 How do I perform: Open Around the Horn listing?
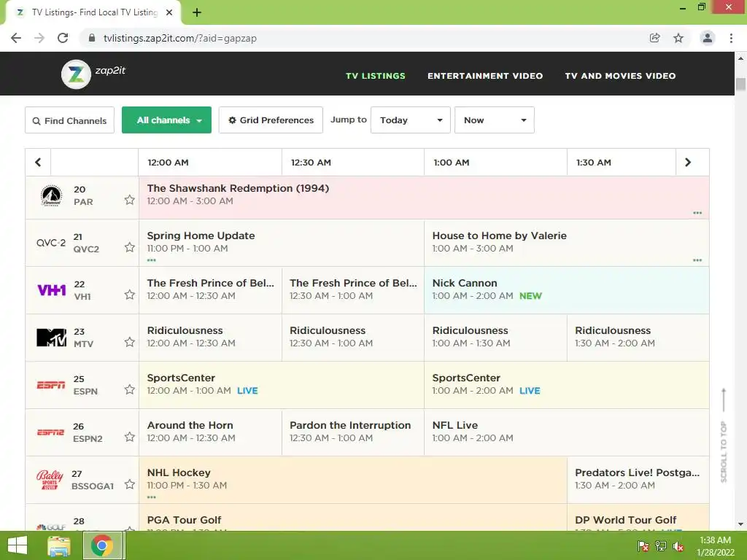point(210,432)
